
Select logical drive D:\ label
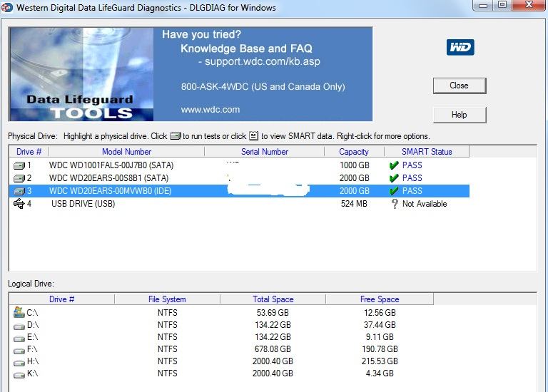(x=33, y=325)
